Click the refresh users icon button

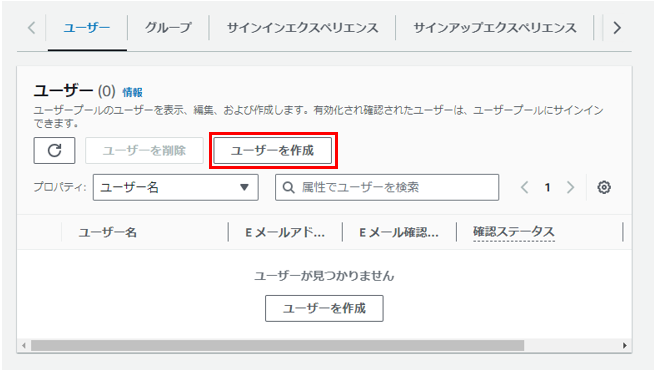pyautogui.click(x=54, y=151)
